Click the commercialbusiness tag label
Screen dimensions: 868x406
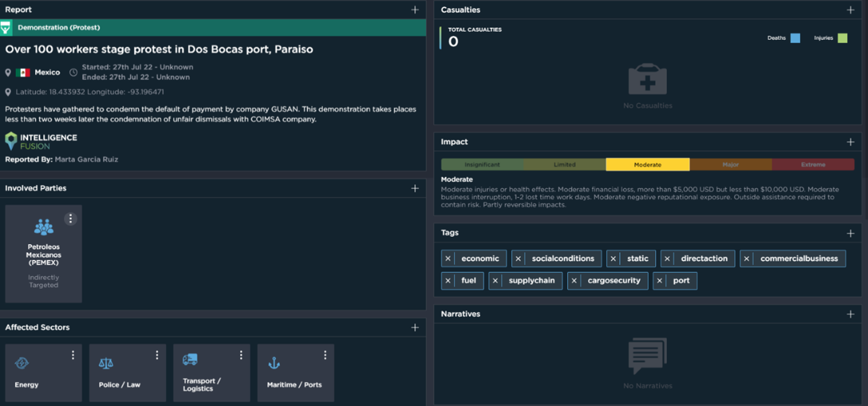[799, 259]
